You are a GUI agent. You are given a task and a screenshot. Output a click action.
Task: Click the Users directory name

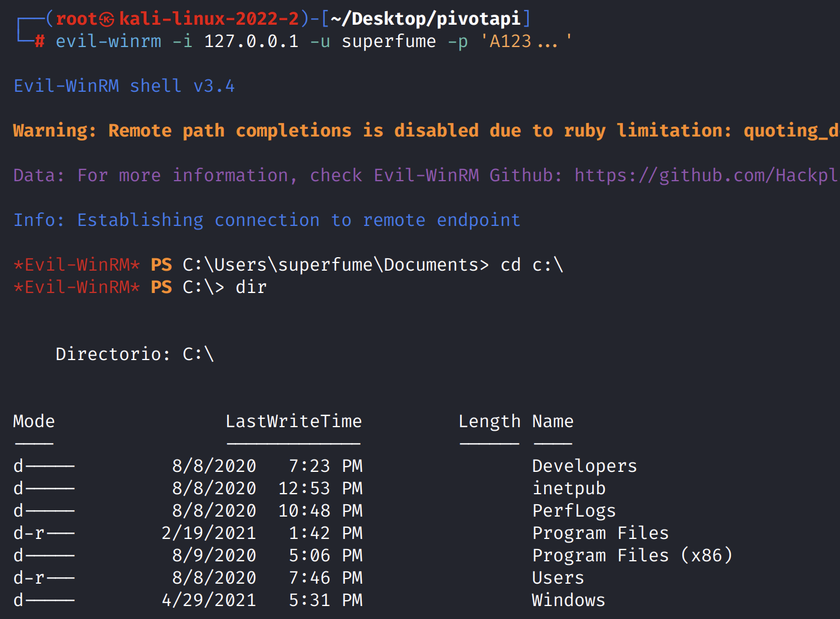pyautogui.click(x=558, y=578)
